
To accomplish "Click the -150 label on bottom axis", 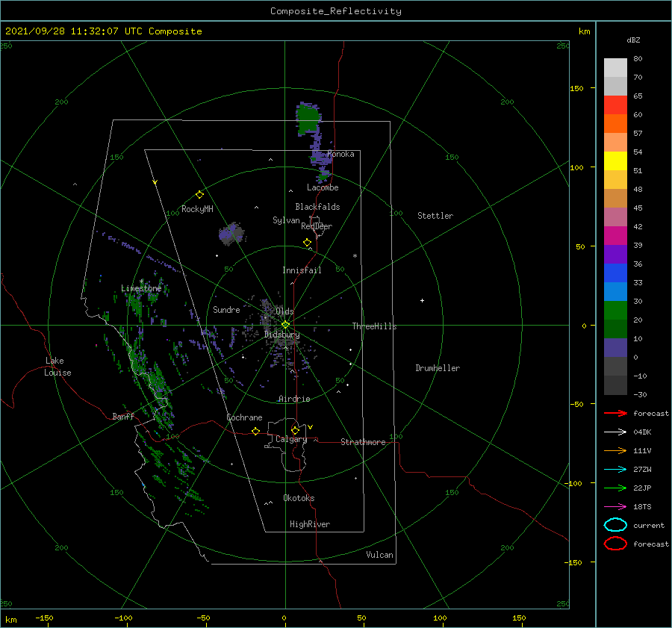I will pyautogui.click(x=44, y=618).
